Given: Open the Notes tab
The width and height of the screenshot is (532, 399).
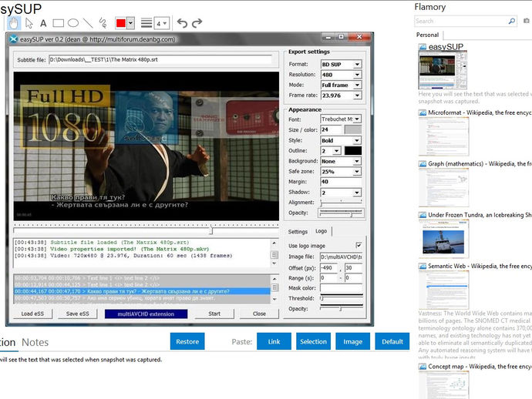Looking at the screenshot, I should click(35, 343).
